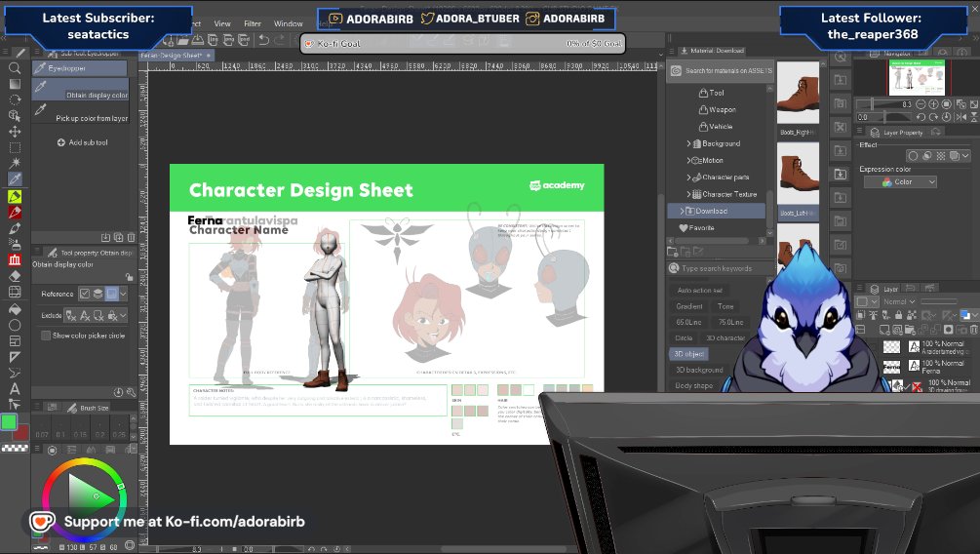Expand the Character parts material folder
Screen dimensions: 980x554
(688, 178)
